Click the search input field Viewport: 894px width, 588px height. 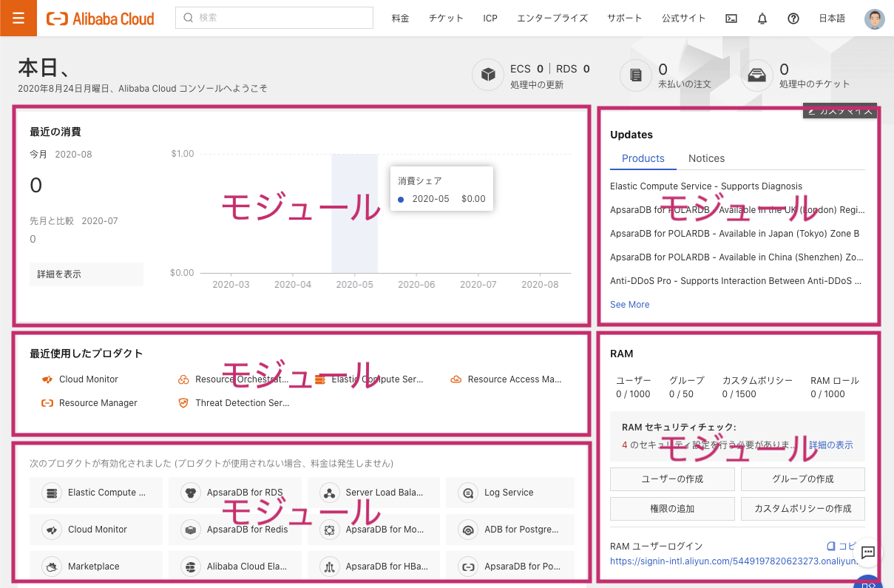274,17
